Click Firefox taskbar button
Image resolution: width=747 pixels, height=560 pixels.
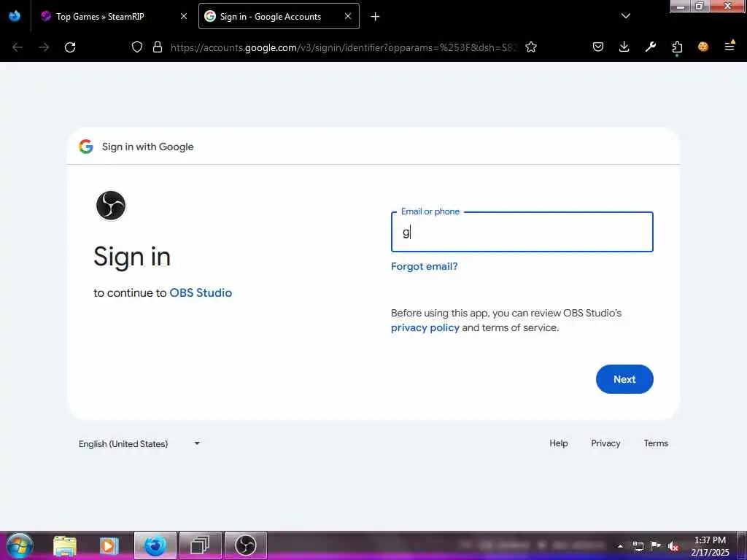coord(155,545)
